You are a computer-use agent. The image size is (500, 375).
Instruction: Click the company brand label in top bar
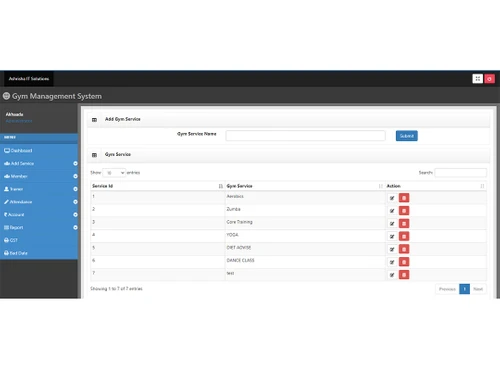[x=29, y=79]
